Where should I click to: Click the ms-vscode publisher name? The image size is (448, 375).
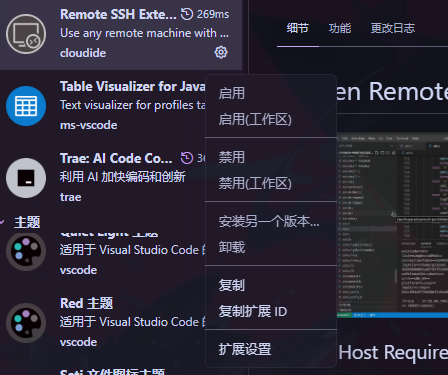(x=88, y=125)
